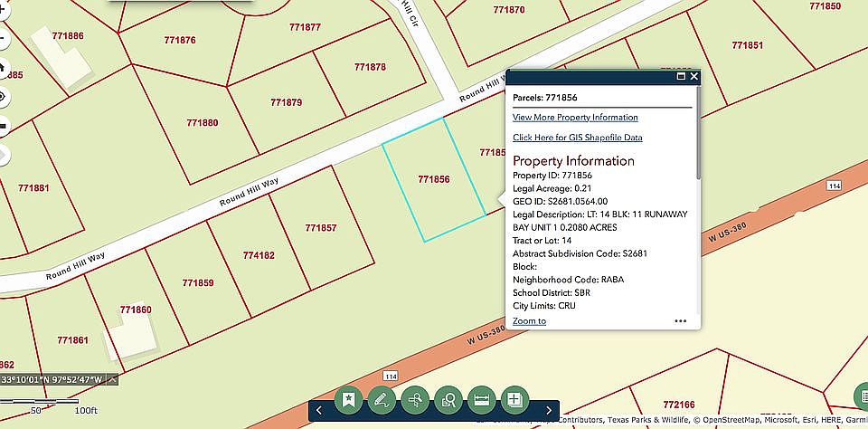Find my location on the map
Image resolution: width=868 pixels, height=429 pixels.
[2, 97]
